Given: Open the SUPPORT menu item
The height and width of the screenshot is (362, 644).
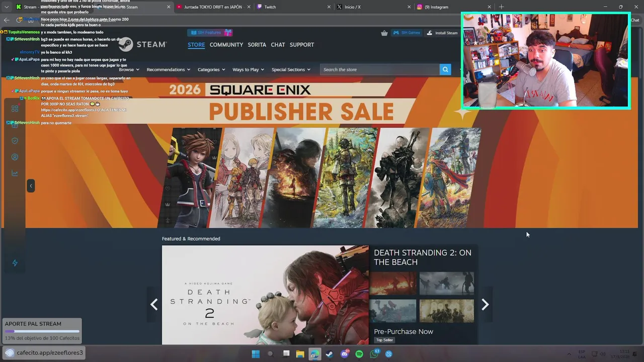Looking at the screenshot, I should coord(302,45).
